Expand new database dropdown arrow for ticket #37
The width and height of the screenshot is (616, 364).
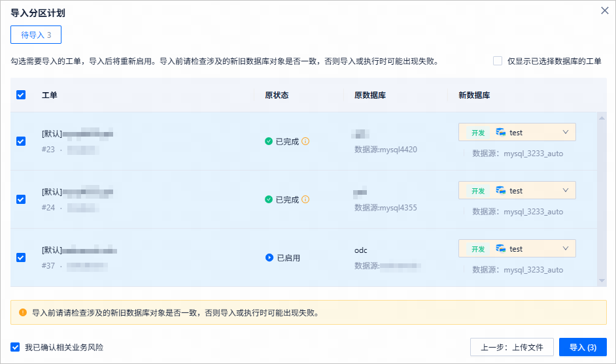566,248
